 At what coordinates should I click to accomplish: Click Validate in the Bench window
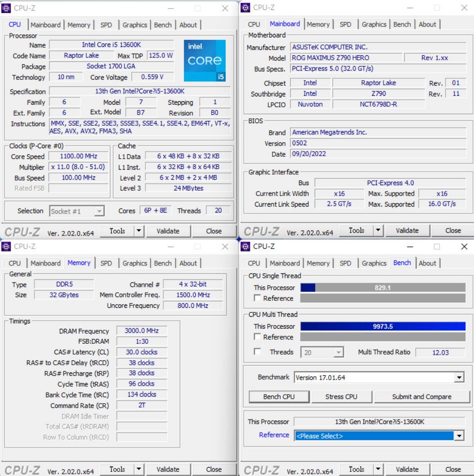[x=407, y=470]
